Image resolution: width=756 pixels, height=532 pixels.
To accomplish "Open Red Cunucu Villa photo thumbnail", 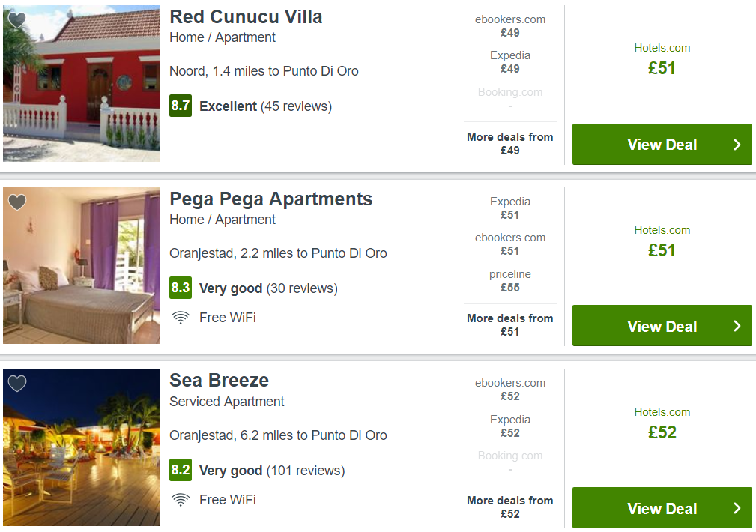I will [81, 83].
